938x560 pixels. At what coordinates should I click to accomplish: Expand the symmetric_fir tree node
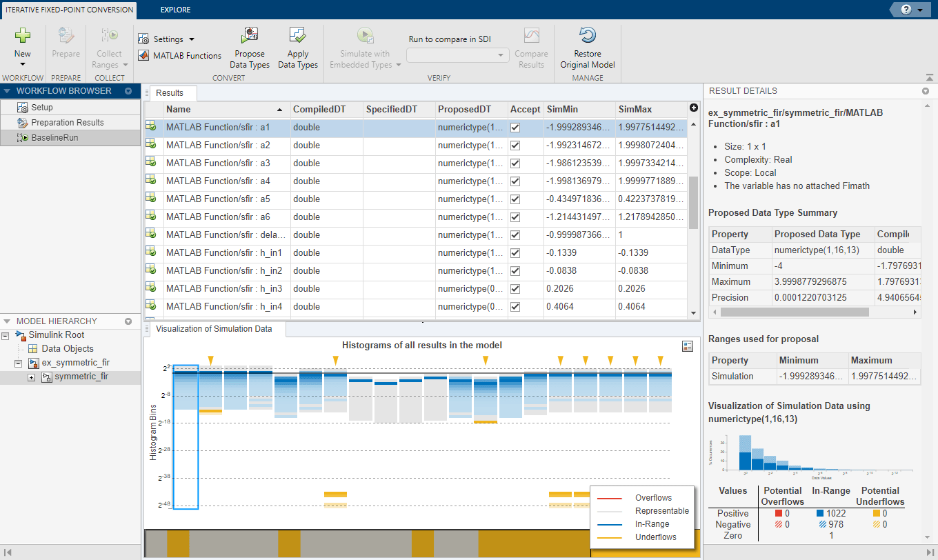pos(32,377)
